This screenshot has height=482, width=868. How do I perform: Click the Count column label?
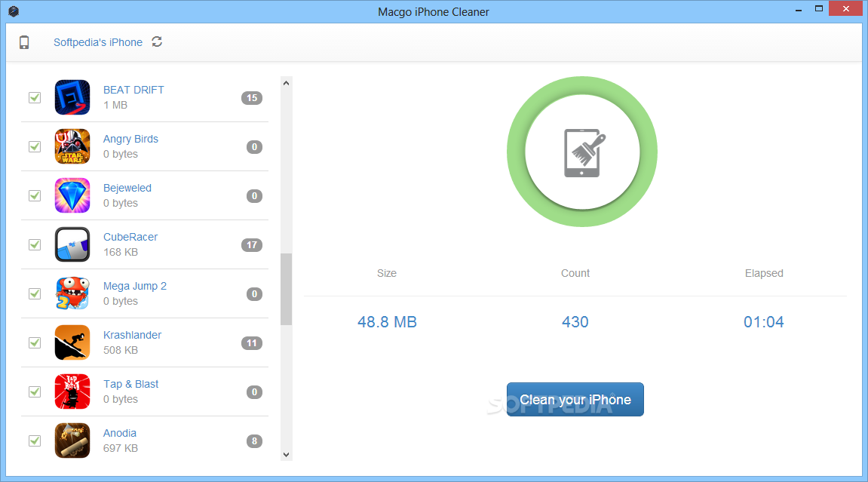click(x=575, y=273)
